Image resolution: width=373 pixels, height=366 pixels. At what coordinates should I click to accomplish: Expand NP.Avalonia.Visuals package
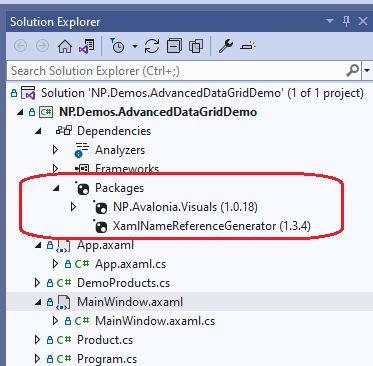coord(74,207)
